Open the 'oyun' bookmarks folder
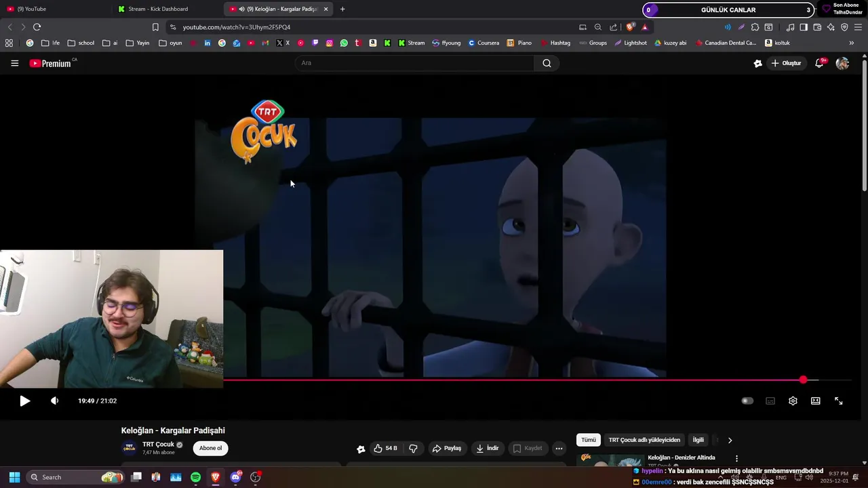The width and height of the screenshot is (868, 488). [170, 43]
